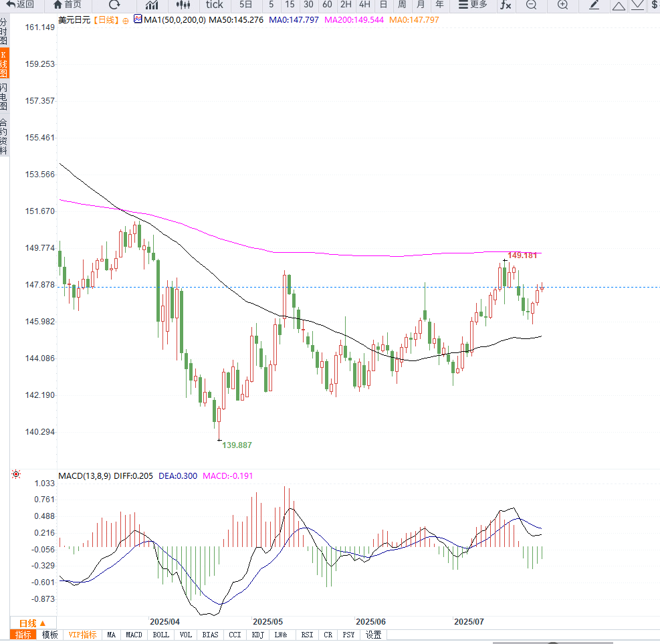Click the 2025/05 date axis label

(x=267, y=622)
